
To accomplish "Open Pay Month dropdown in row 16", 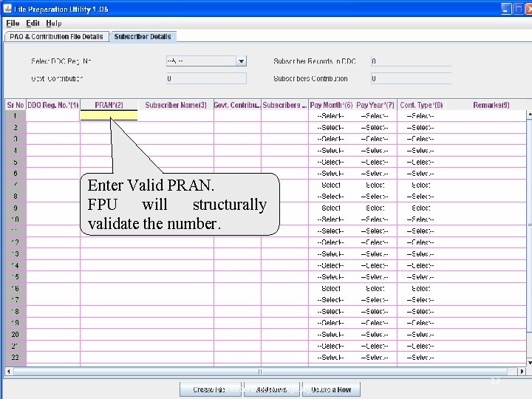I will click(331, 288).
